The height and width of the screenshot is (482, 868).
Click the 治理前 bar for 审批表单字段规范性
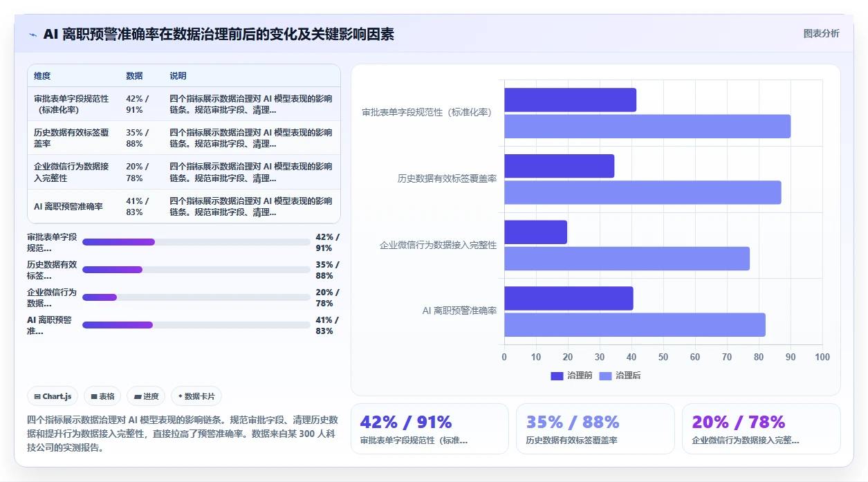click(x=570, y=100)
